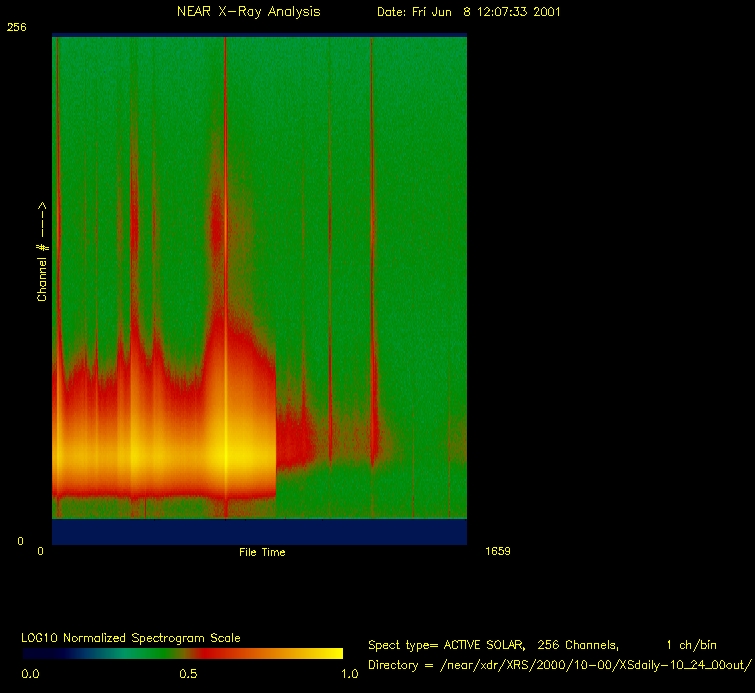Click the Directory path text line
This screenshot has height=693, width=755.
point(558,665)
